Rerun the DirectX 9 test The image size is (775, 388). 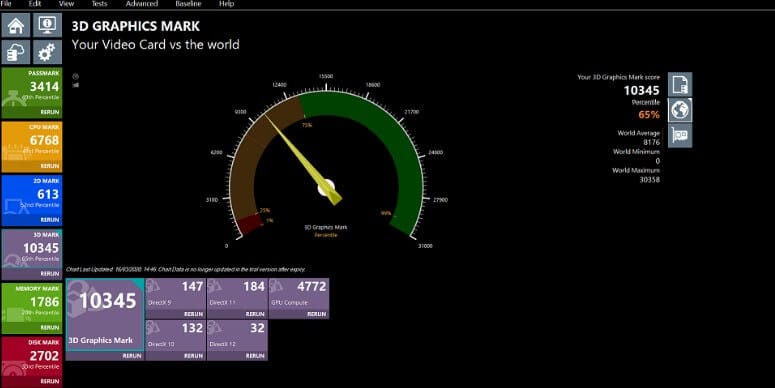tap(193, 314)
